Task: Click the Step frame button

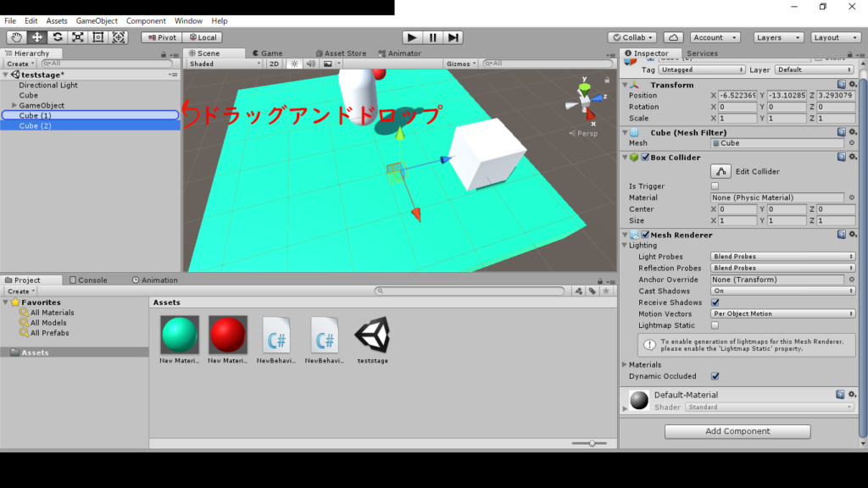Action: pos(454,37)
